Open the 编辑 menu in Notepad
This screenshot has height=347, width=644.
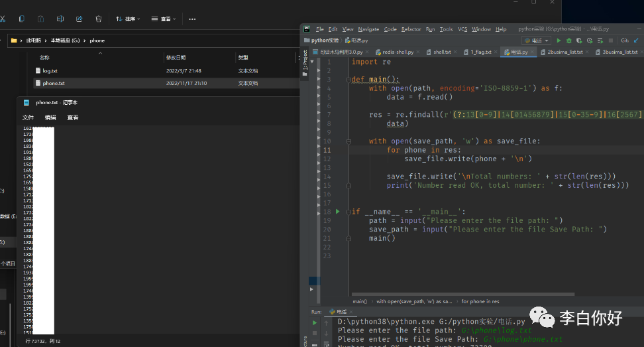pyautogui.click(x=50, y=117)
